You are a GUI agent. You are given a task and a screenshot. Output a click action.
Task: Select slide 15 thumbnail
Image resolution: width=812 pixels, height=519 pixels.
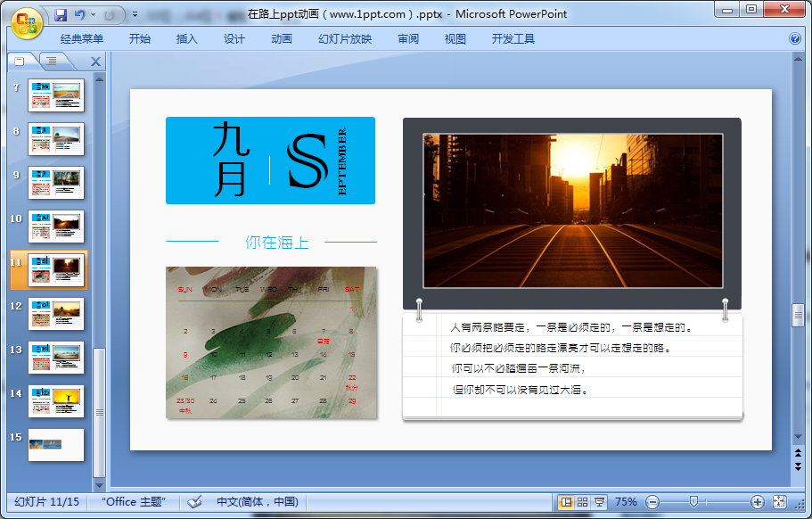coord(56,445)
